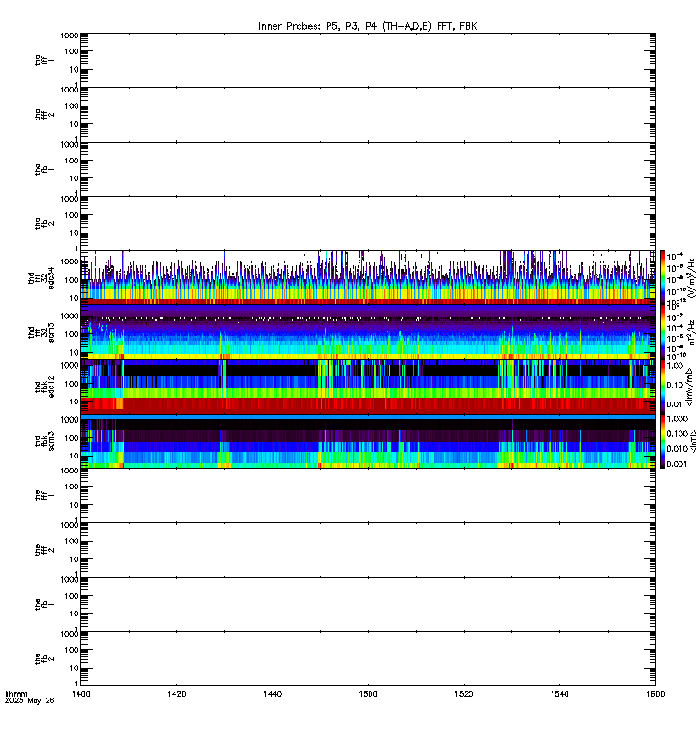The width and height of the screenshot is (700, 747).
Task: Click the "0.01" value on <|mV/m|> color bar
Action: click(x=675, y=404)
